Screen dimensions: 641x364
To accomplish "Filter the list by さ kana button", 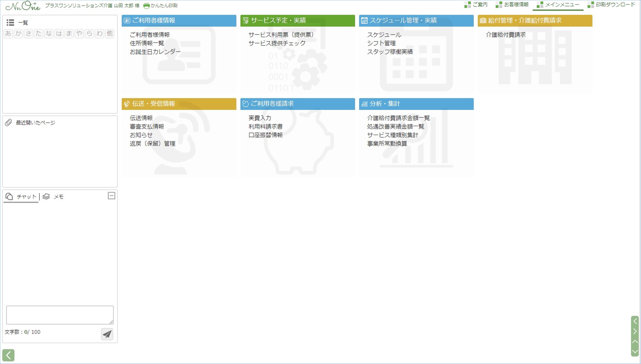I will coord(28,34).
